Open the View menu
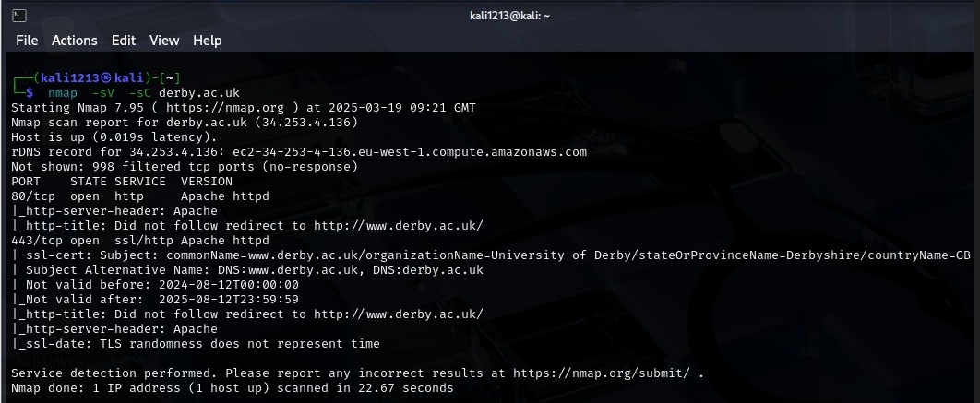 coord(164,40)
